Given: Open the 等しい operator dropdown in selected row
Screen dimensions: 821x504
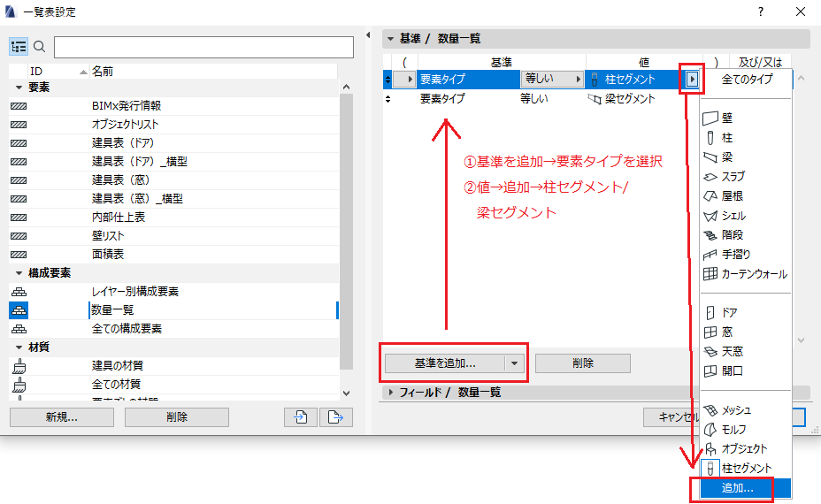Looking at the screenshot, I should coord(552,79).
